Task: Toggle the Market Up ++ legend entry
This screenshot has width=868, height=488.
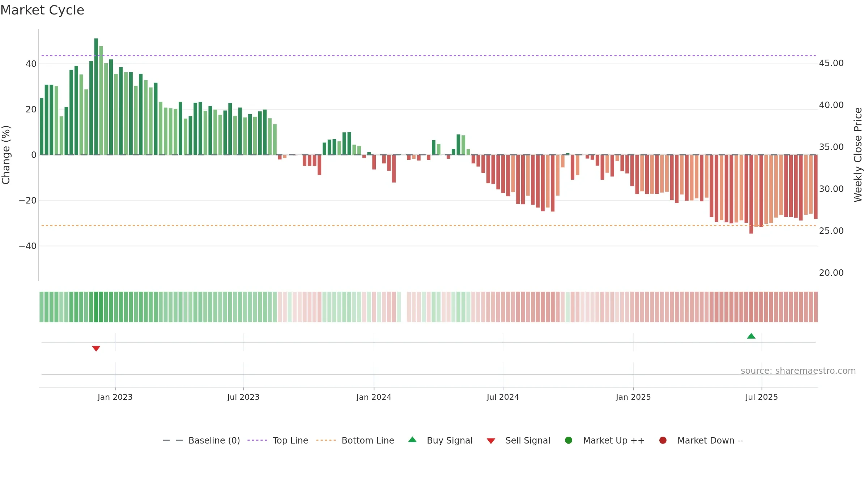Action: tap(605, 440)
